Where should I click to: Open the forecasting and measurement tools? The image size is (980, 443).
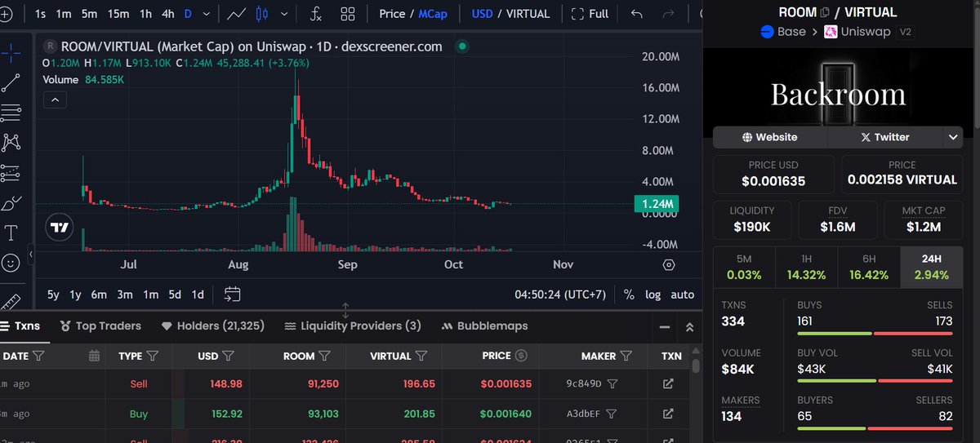tap(11, 172)
